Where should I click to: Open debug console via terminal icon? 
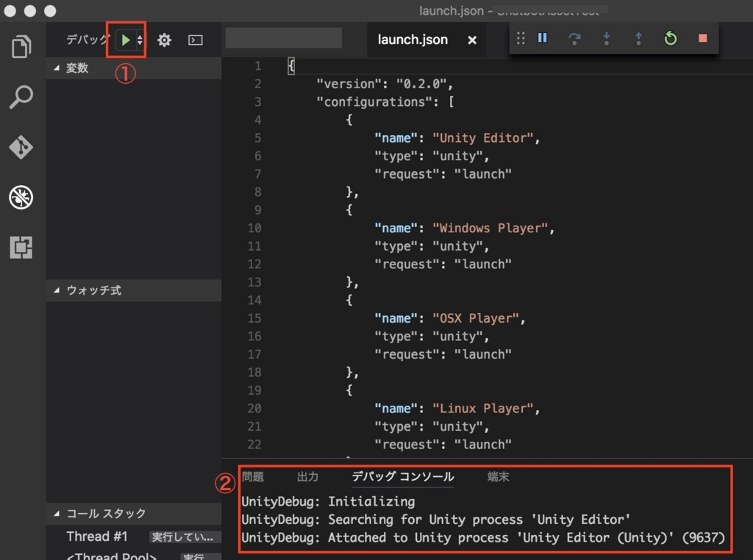(196, 40)
